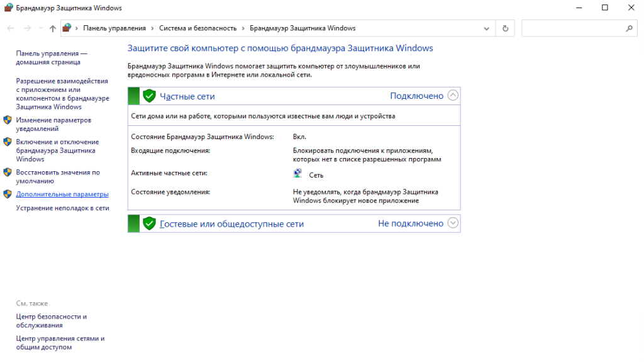Click the firewall icon in address bar

(x=67, y=28)
